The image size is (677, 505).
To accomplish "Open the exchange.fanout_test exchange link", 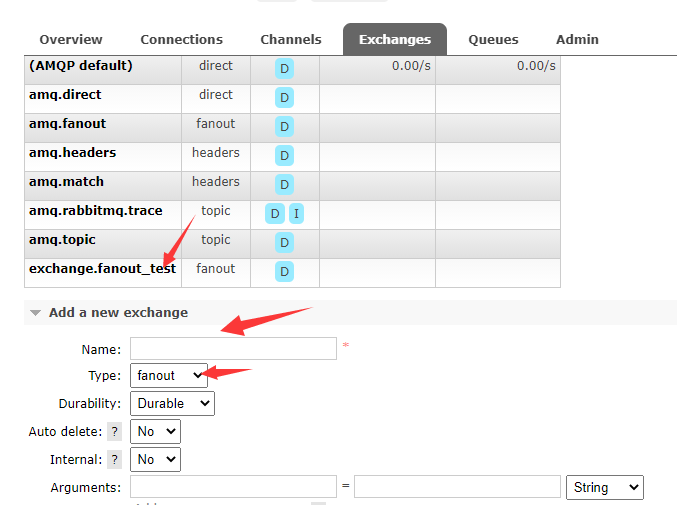I will pos(102,269).
